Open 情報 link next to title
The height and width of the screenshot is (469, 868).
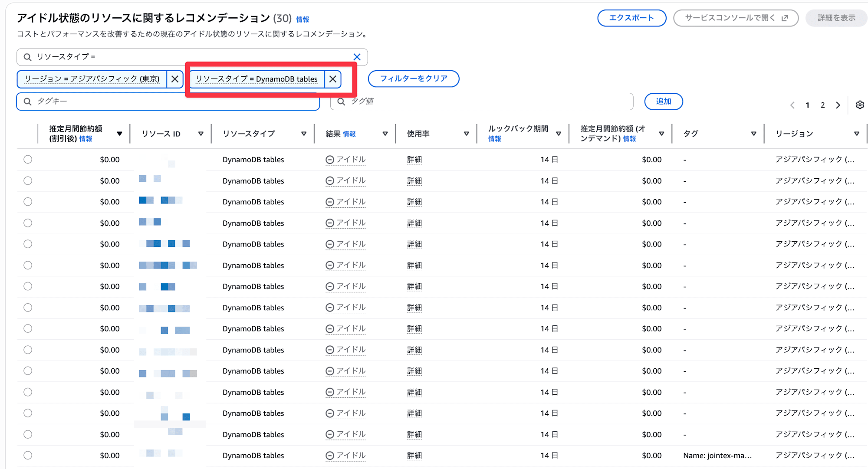(302, 20)
